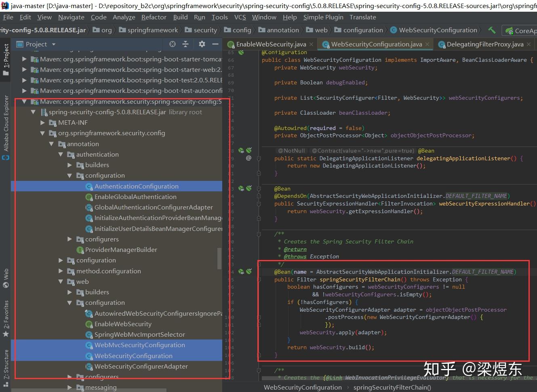Screen dimensions: 537x392
Task: Open the CoreAp run configuration dropdown
Action: click(520, 31)
